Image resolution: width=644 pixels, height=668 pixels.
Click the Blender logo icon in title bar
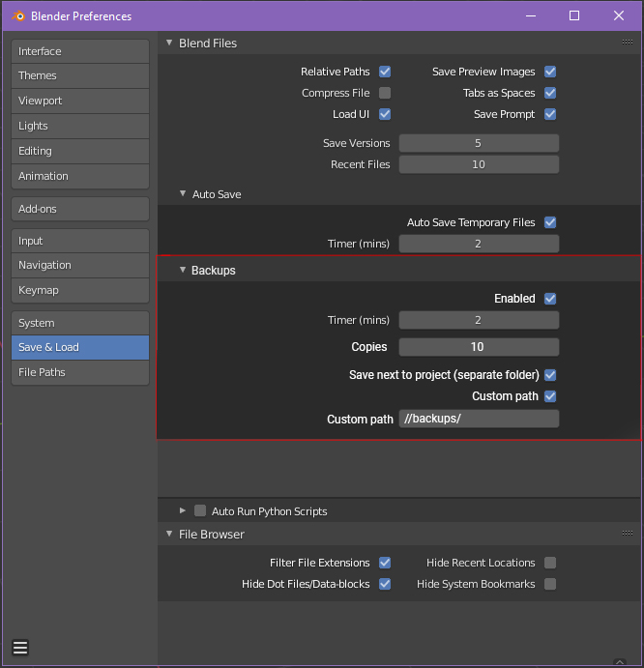[x=18, y=16]
